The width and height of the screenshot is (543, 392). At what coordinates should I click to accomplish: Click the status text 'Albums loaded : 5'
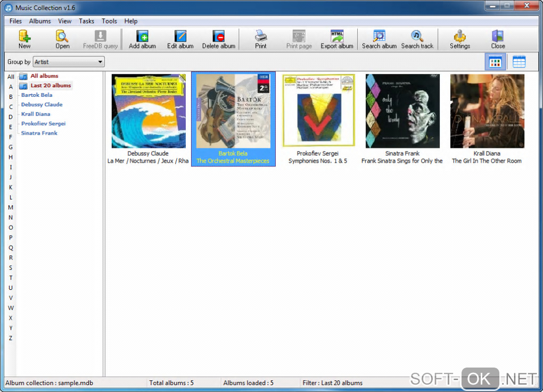click(x=248, y=382)
